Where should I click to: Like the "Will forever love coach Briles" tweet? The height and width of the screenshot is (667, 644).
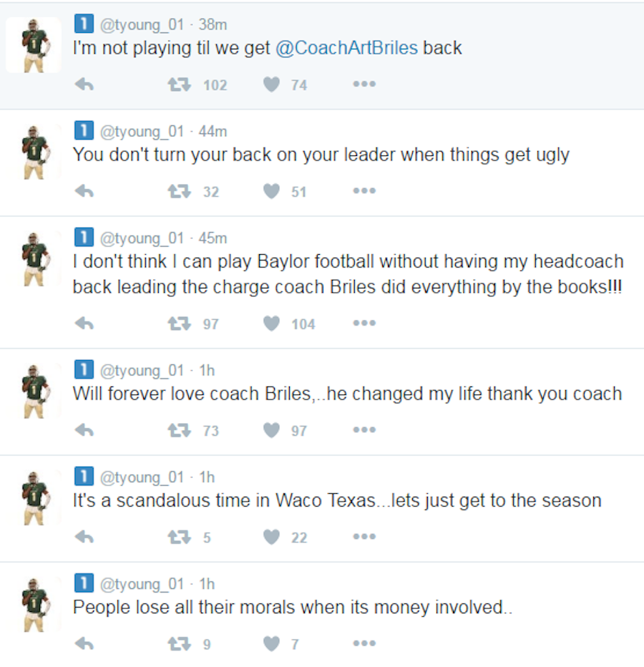(x=271, y=430)
